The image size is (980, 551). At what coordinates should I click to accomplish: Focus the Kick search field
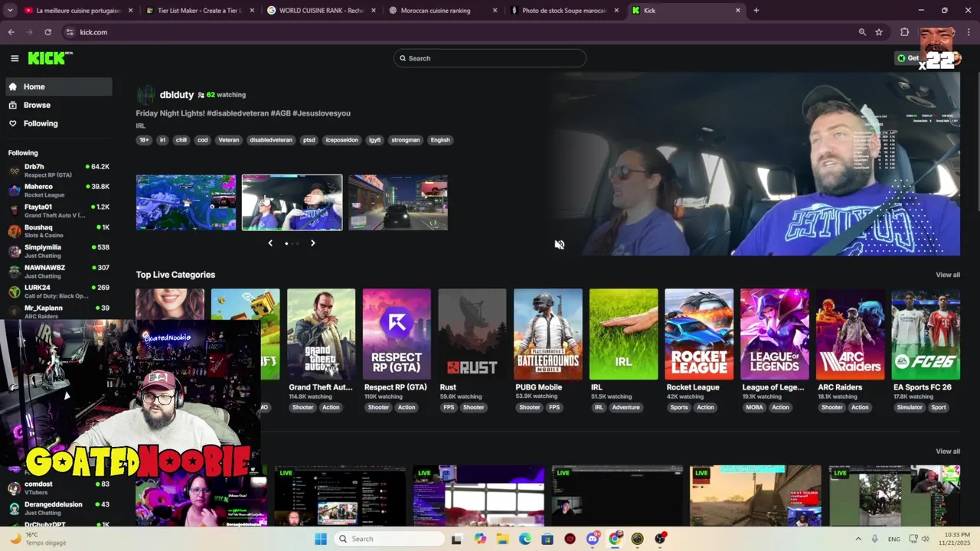tap(490, 58)
